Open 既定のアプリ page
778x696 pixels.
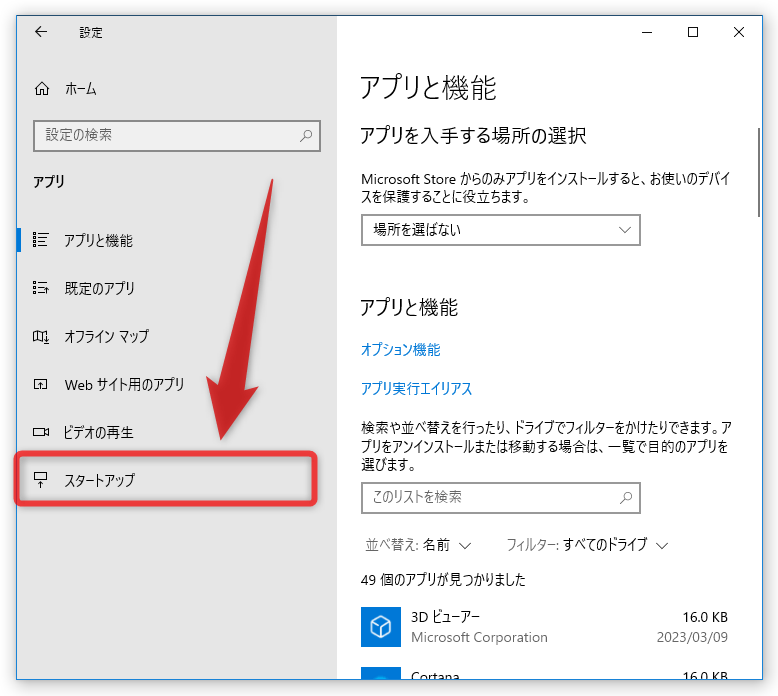click(100, 288)
